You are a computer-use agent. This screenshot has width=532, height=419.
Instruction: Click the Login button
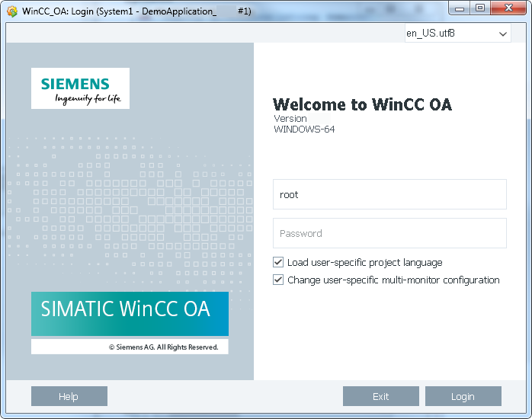pyautogui.click(x=463, y=396)
